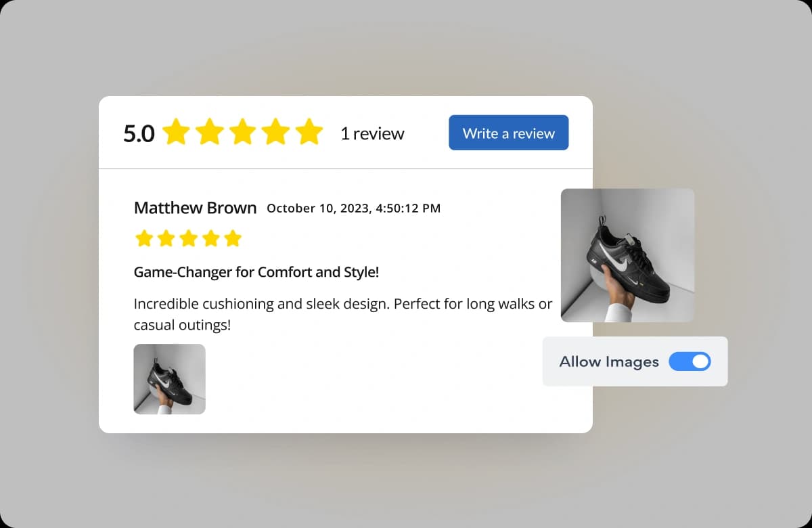
Task: Click the 5.0 average rating score
Action: 139,133
